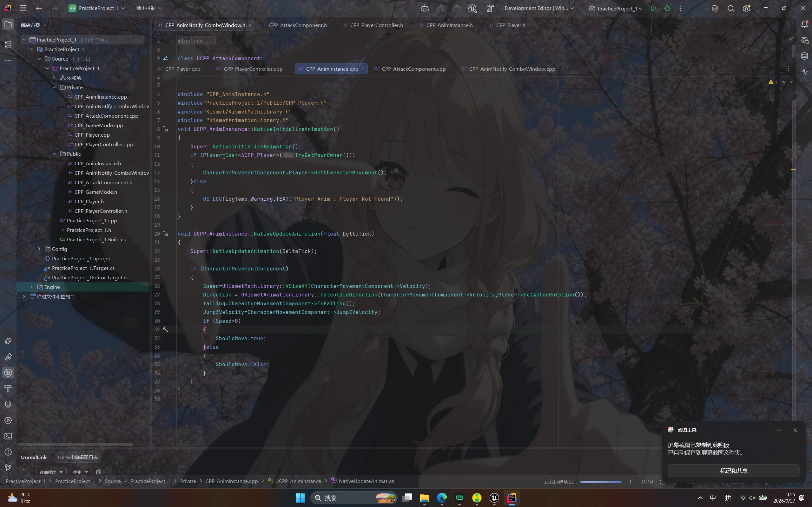Screen dimensions: 812x507
Task: Open the Unreal Engine tool window icon
Action: point(8,373)
